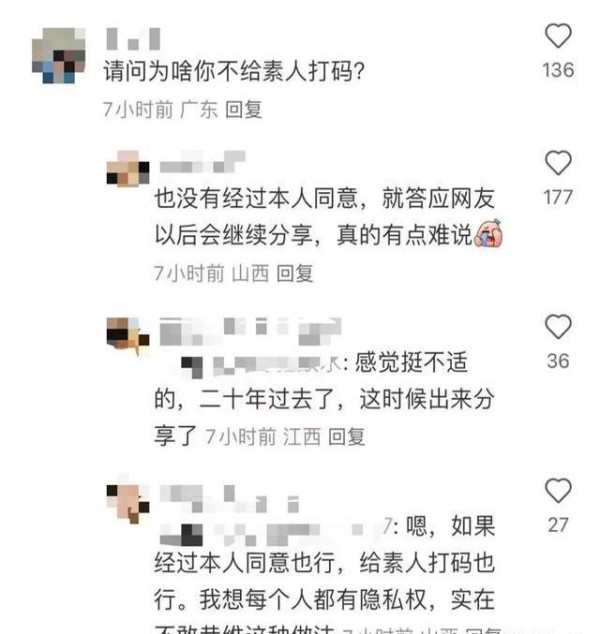
Task: Open the avatar of the last replier
Action: click(128, 501)
